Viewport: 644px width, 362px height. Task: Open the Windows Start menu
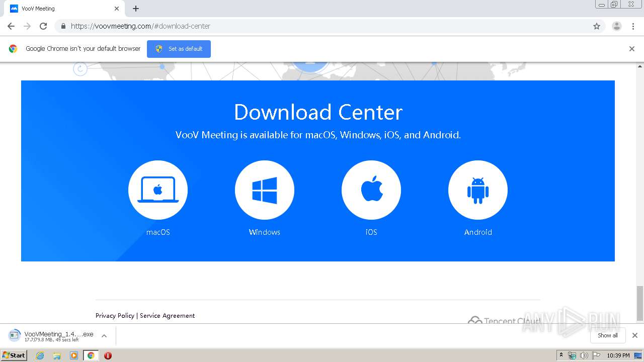(x=14, y=355)
